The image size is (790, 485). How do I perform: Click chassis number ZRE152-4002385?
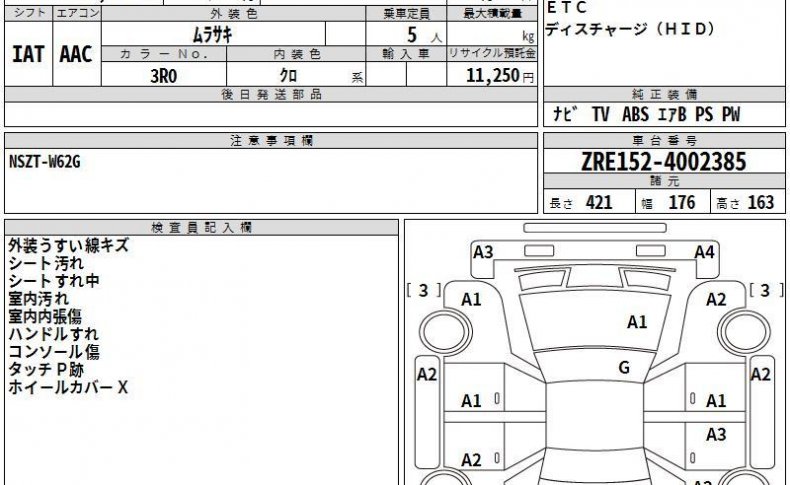664,162
